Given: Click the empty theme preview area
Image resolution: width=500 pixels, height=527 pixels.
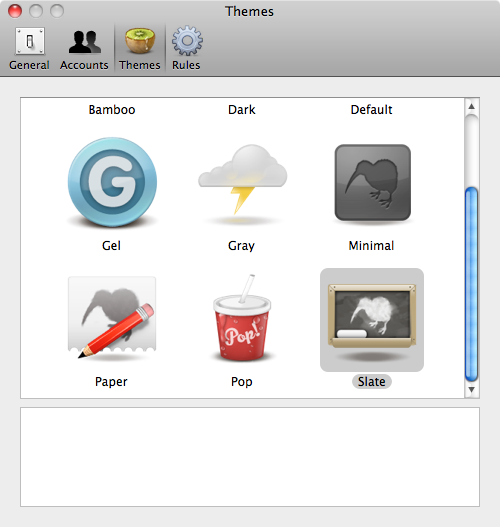Looking at the screenshot, I should 250,457.
